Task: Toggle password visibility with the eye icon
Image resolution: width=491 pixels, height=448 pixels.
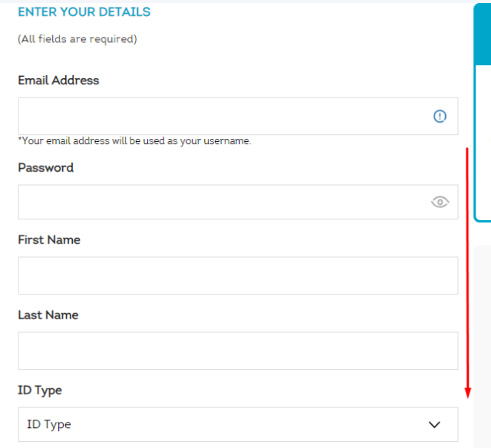Action: [x=440, y=202]
